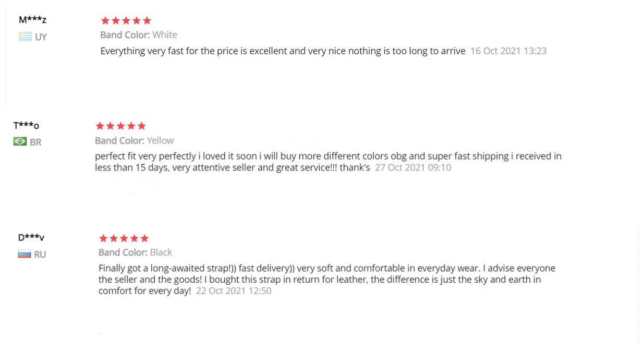Click the star rating on M***z's review
Viewport: 644px width, 351px height.
(126, 21)
